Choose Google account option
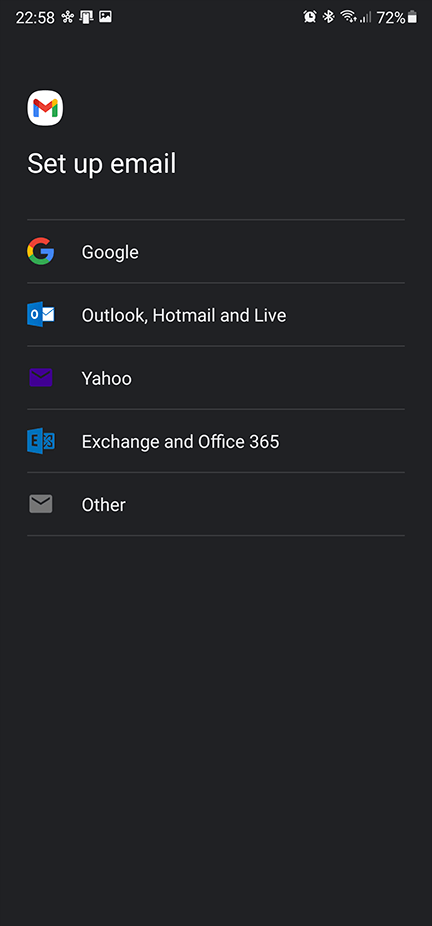The width and height of the screenshot is (432, 926). tap(216, 252)
